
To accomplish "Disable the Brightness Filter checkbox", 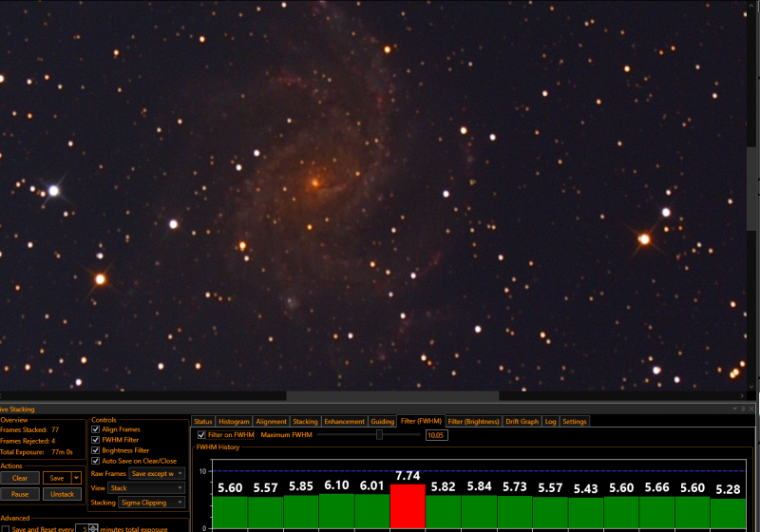I will point(96,450).
